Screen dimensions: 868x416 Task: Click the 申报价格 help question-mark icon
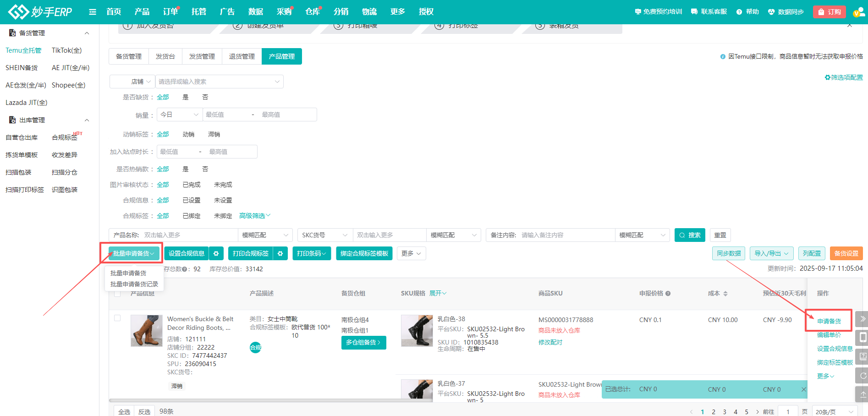coord(668,294)
